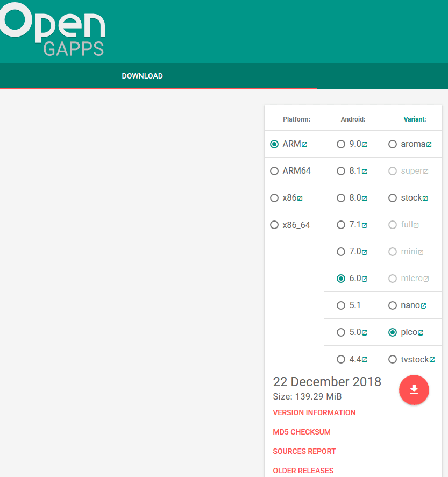
Task: Select Android 8.1 radio button
Action: pos(341,171)
